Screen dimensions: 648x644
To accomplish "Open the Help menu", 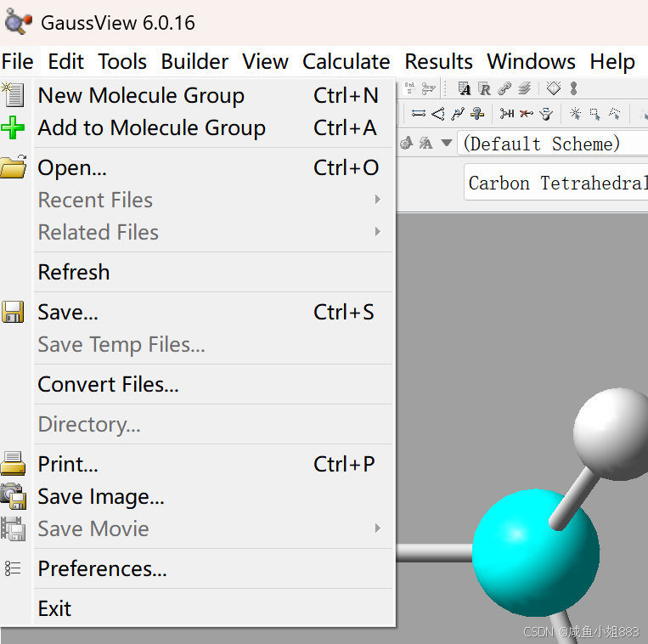I will pos(612,61).
